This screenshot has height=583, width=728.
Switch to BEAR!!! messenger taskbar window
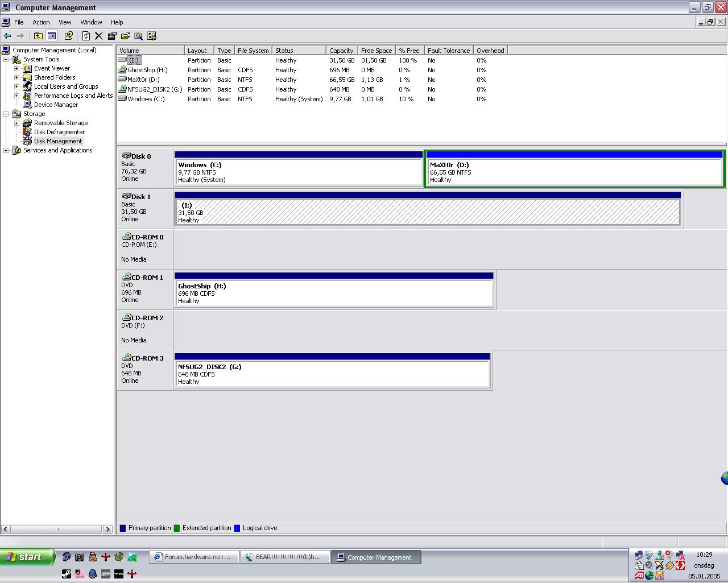point(285,557)
